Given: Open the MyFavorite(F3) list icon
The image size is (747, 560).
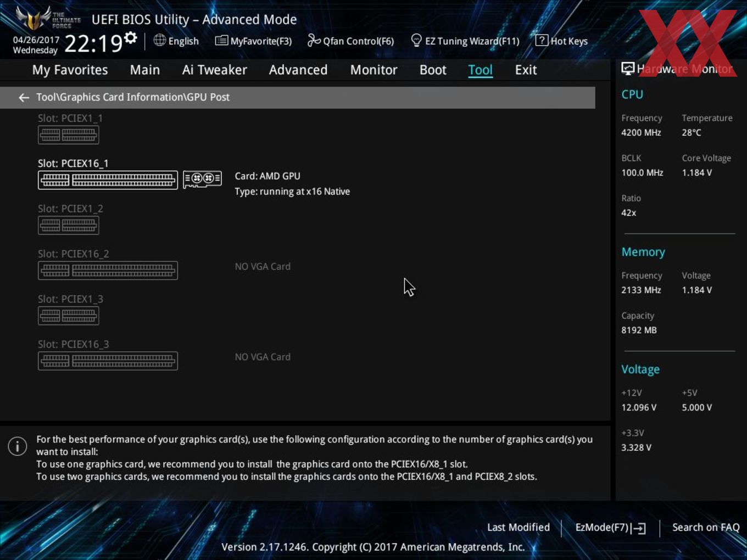Looking at the screenshot, I should coord(221,41).
